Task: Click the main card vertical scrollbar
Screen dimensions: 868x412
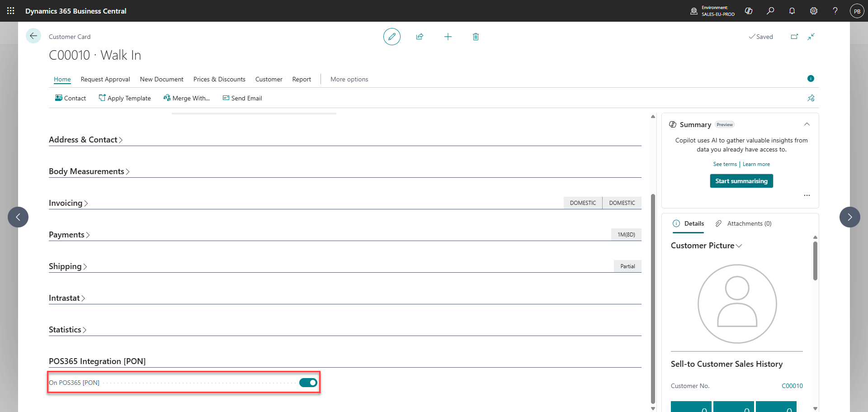Action: coord(653,298)
